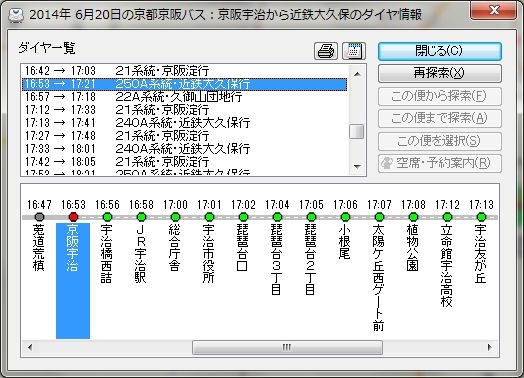Open the calendar icon button
Screen dimensions: 524x378
tap(354, 51)
